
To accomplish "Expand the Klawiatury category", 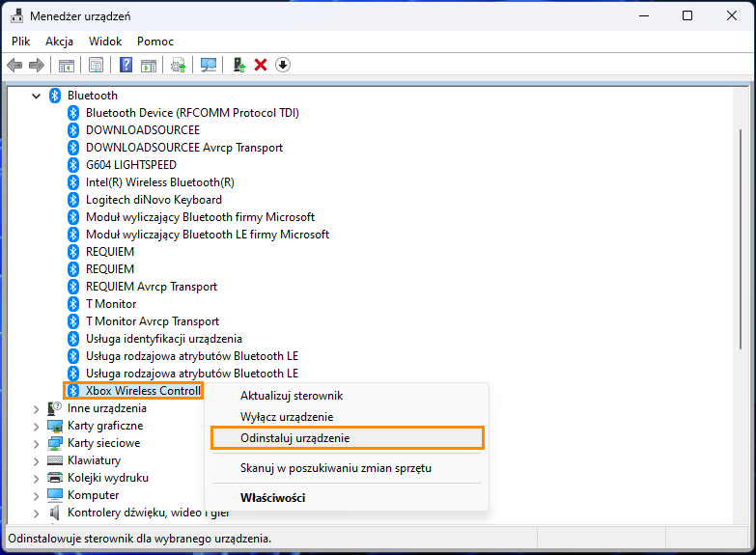I will pos(36,461).
